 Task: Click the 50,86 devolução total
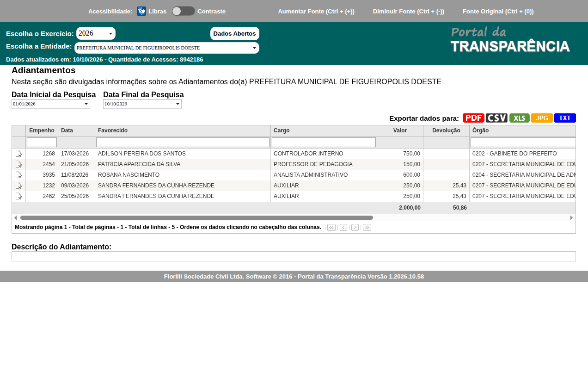click(x=460, y=208)
